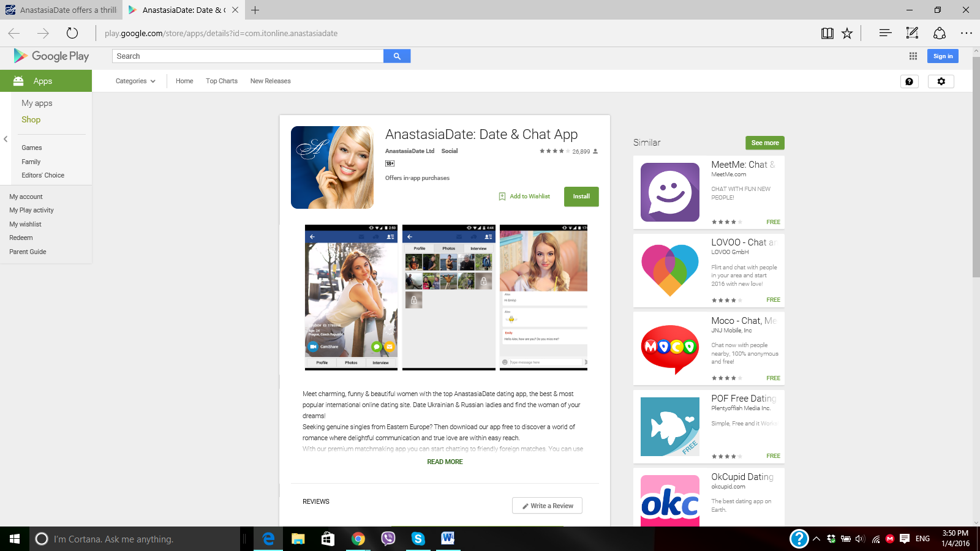Open Editors' Choice
This screenshot has height=551, width=980.
(x=43, y=175)
